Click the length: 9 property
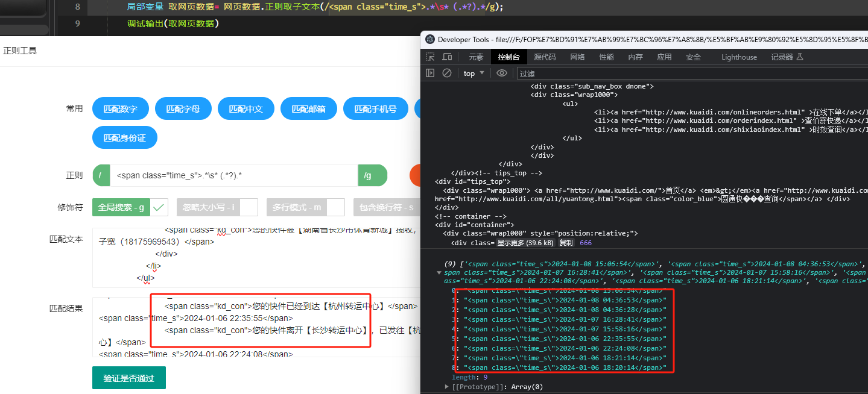 coord(469,377)
